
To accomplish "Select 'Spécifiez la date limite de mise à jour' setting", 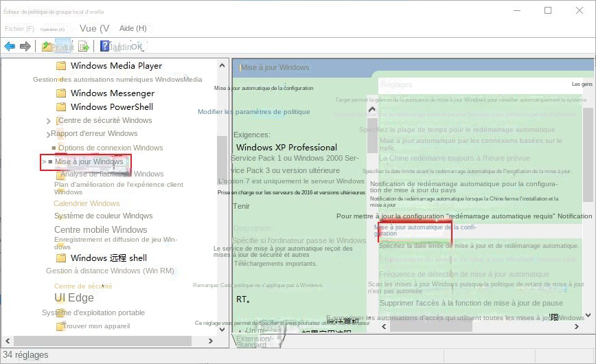I will click(x=479, y=246).
